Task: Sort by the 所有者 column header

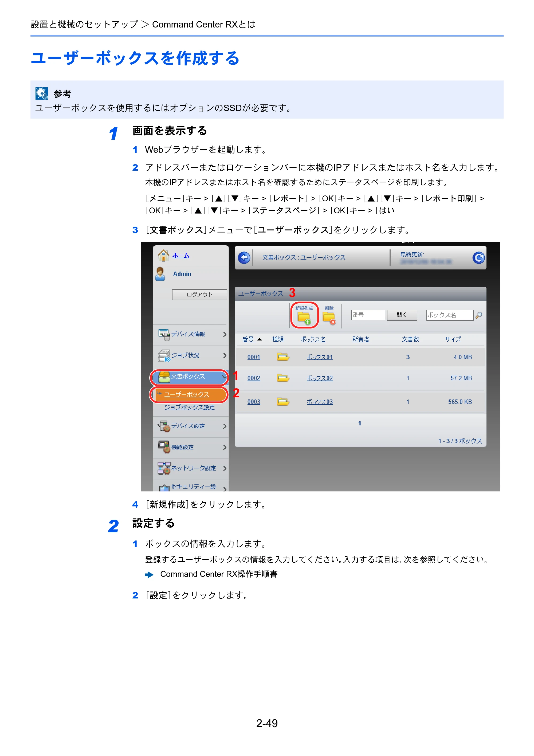Action: [361, 339]
